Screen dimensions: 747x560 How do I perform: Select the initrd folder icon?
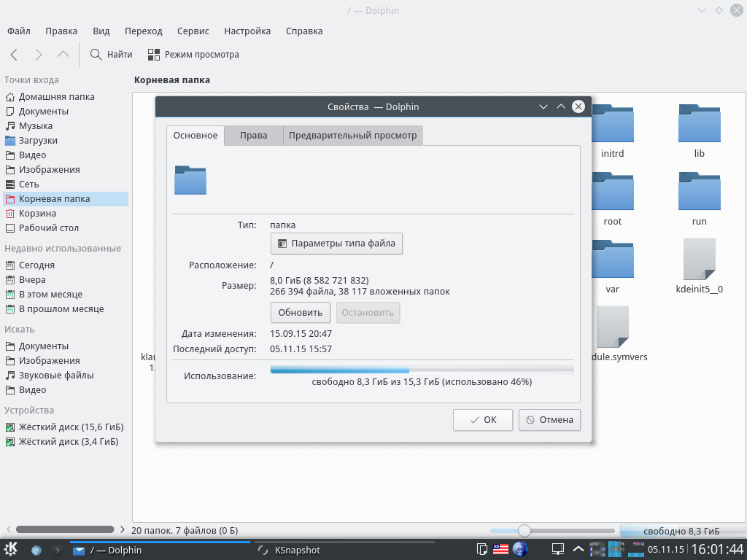613,124
